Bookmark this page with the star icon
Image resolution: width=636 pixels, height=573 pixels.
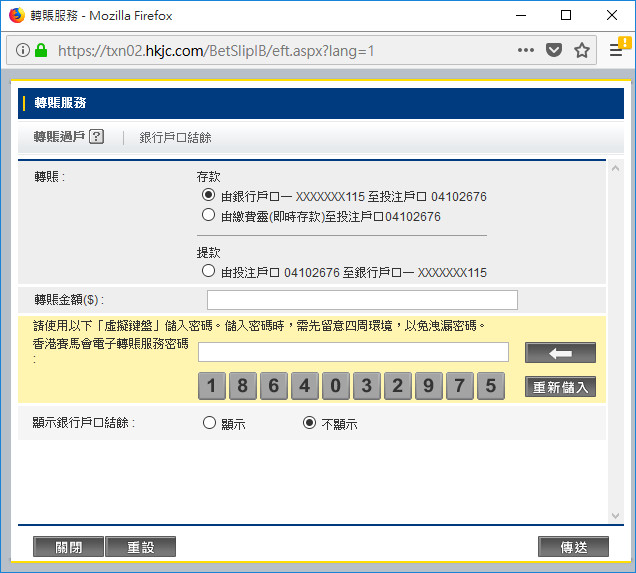(x=582, y=50)
